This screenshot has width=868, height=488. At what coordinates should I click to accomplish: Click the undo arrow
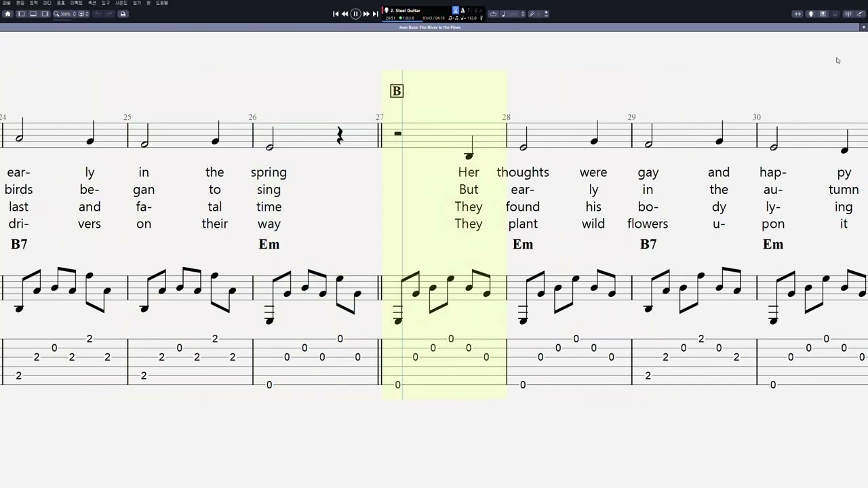point(98,14)
